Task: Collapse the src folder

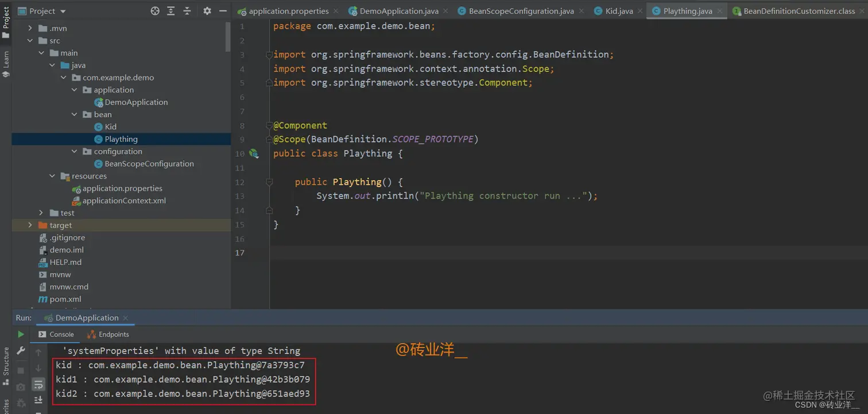Action: [30, 41]
